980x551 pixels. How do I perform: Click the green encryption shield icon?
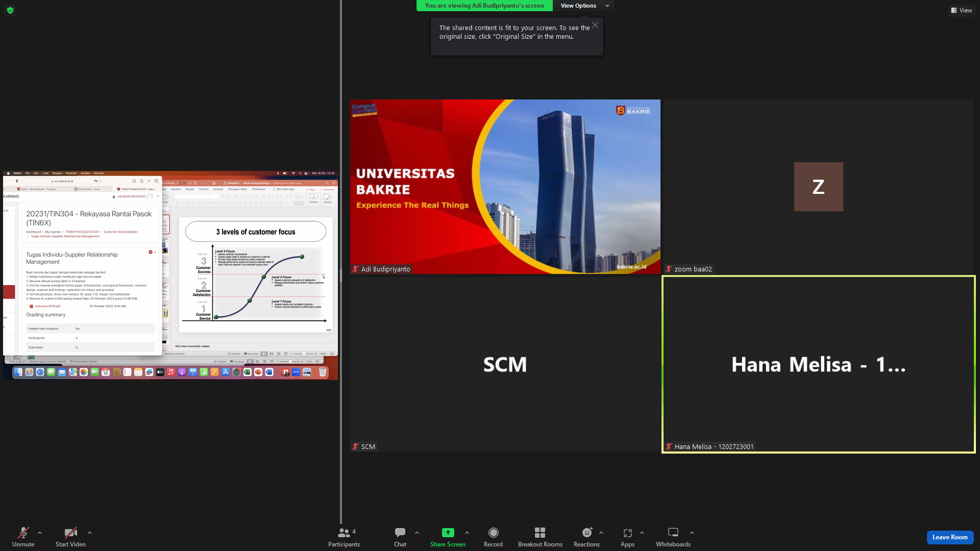[10, 10]
